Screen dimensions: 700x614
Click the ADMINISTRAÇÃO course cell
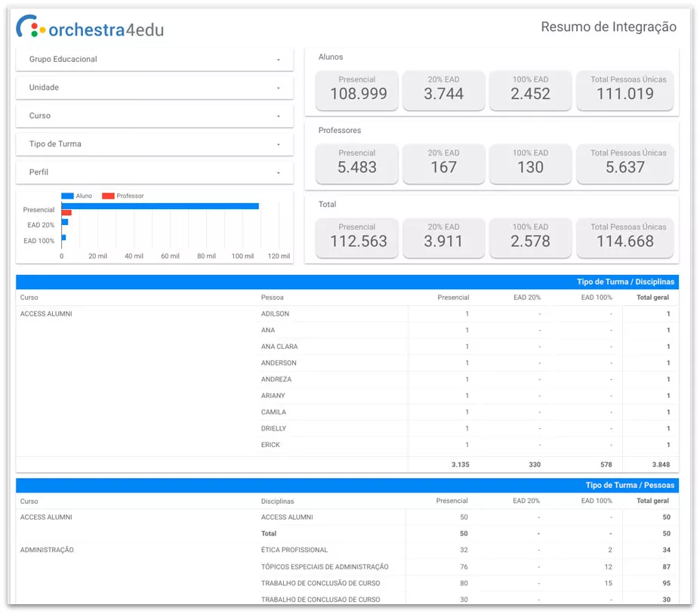tap(47, 551)
